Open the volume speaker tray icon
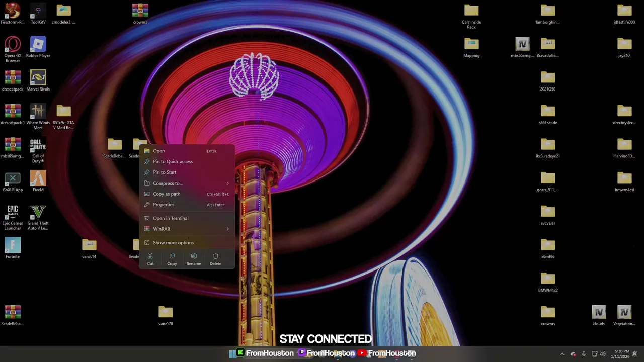Viewport: 644px width, 362px height. pyautogui.click(x=603, y=354)
